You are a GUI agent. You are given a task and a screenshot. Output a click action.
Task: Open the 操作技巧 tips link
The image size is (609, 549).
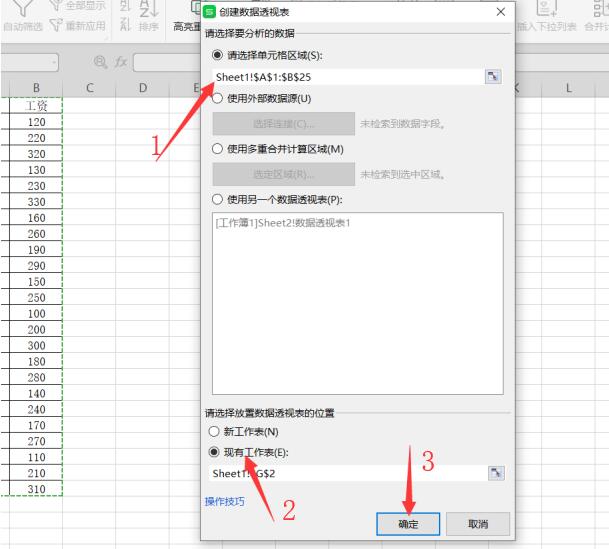click(224, 502)
